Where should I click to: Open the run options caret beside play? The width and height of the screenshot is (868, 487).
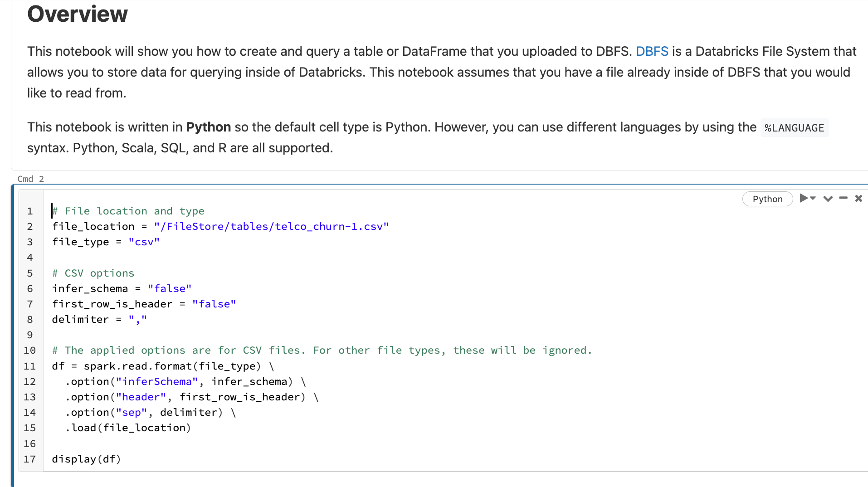pyautogui.click(x=813, y=198)
